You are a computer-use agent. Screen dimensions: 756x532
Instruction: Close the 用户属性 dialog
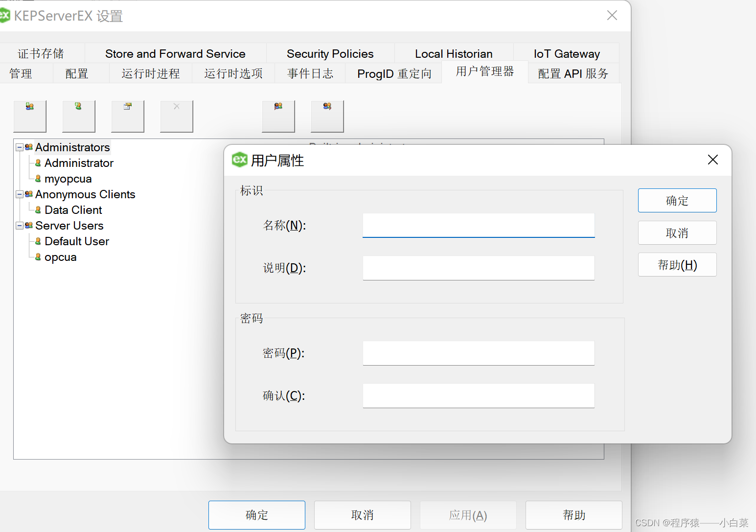tap(713, 160)
